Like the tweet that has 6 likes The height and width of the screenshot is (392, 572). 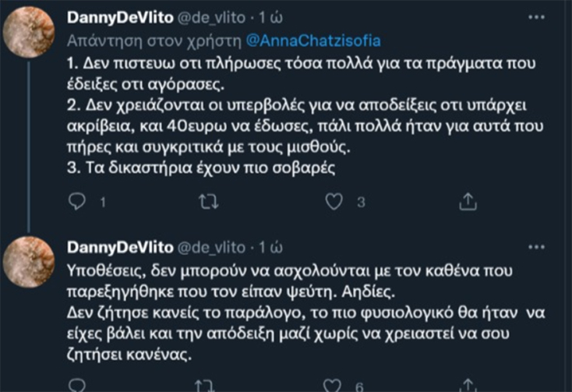(334, 385)
